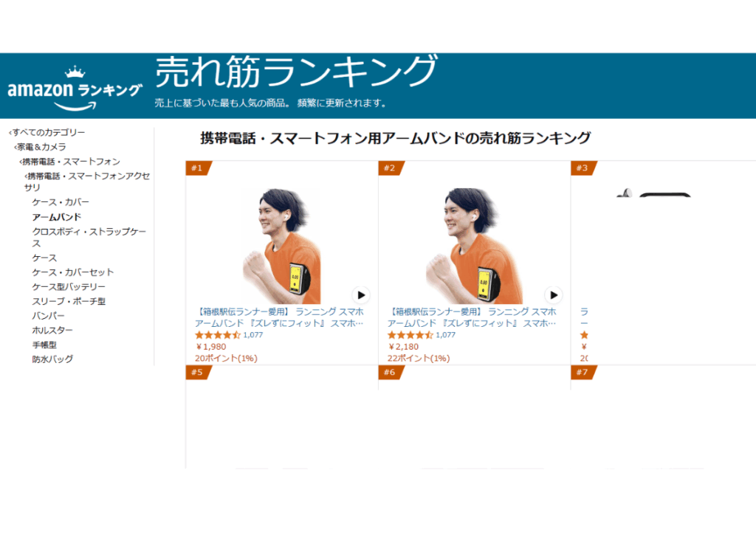
Task: Select ケース・カバー in sidebar
Action: (x=61, y=202)
